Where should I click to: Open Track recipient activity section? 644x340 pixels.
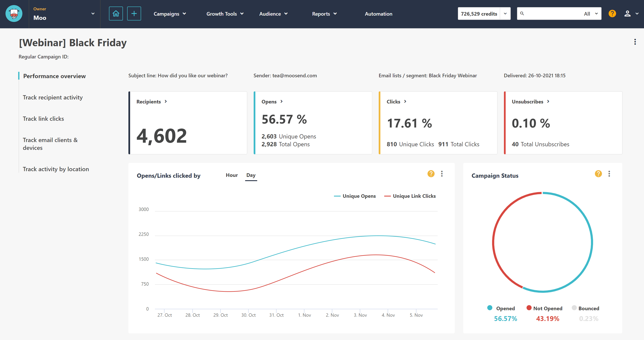pyautogui.click(x=52, y=98)
